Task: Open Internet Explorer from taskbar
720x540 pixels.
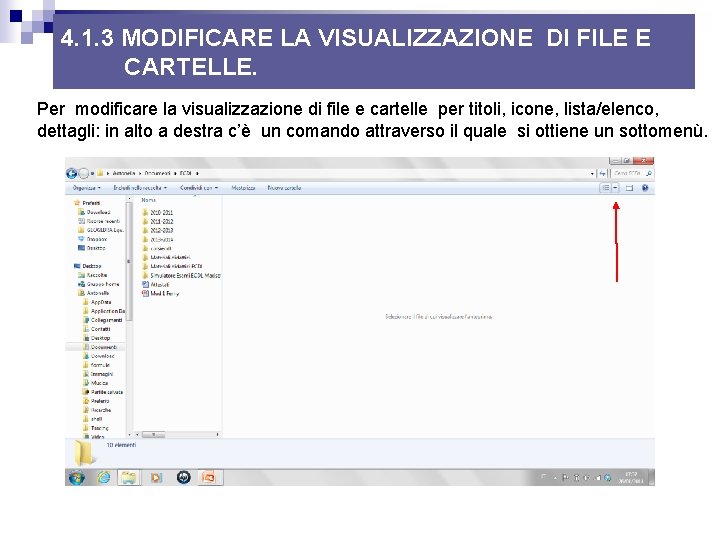Action: (104, 478)
